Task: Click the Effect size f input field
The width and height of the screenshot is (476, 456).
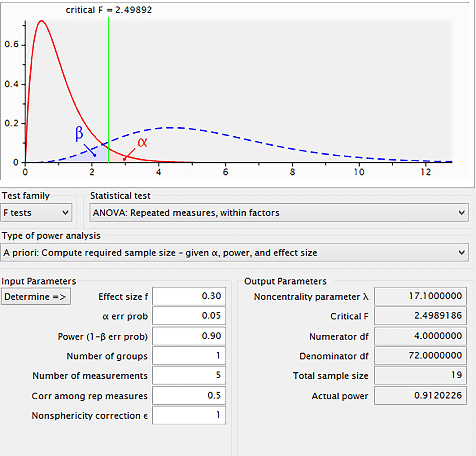Action: [189, 296]
